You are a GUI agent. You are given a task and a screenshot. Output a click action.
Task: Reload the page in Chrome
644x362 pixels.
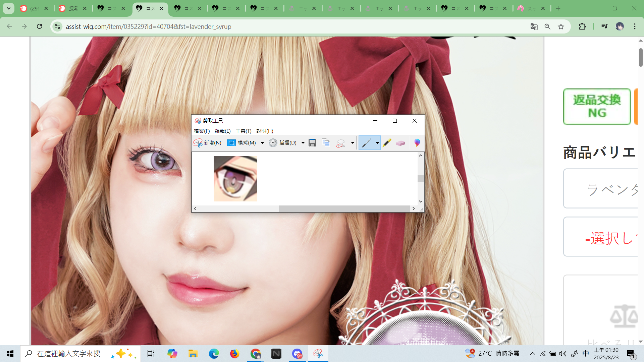[39, 26]
